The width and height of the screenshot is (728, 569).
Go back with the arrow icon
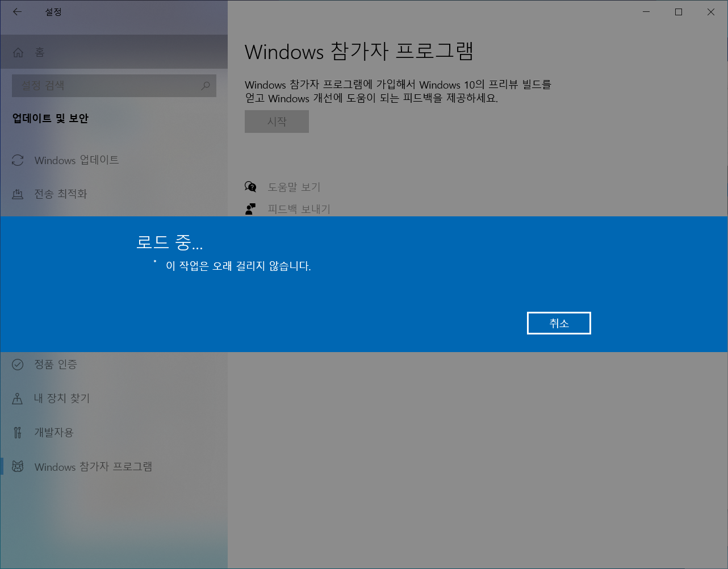point(17,12)
